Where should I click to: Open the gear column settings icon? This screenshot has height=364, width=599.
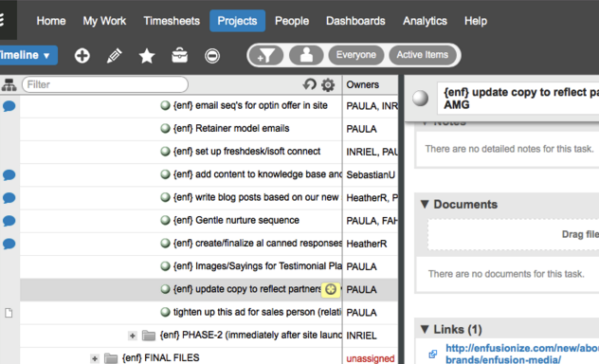point(328,84)
